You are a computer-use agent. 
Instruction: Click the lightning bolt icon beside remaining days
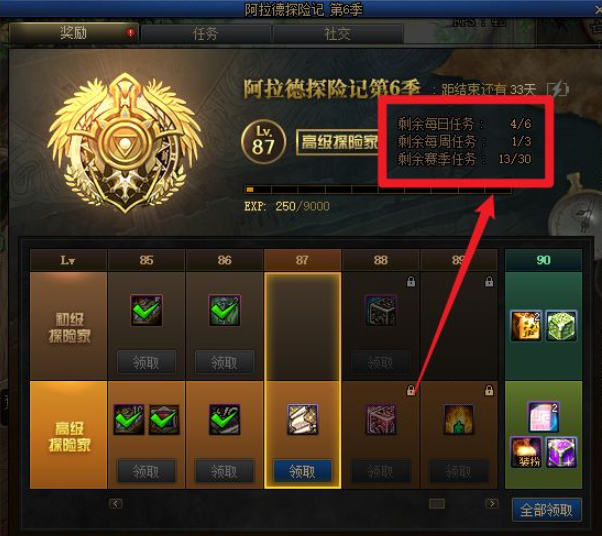[x=558, y=89]
